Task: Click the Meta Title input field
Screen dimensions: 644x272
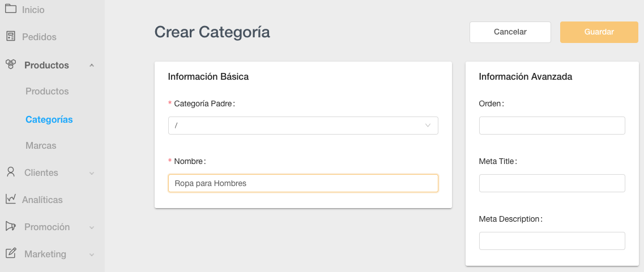Action: click(x=552, y=183)
